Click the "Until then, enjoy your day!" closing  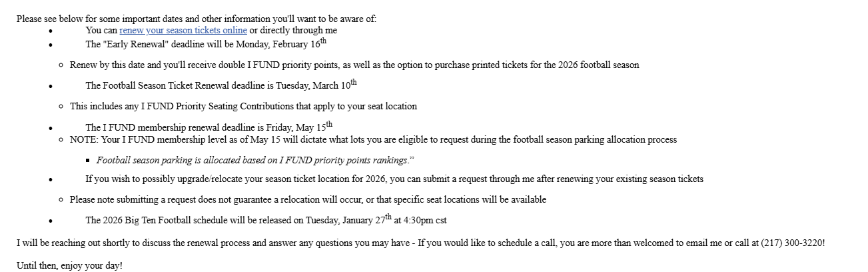coord(69,265)
